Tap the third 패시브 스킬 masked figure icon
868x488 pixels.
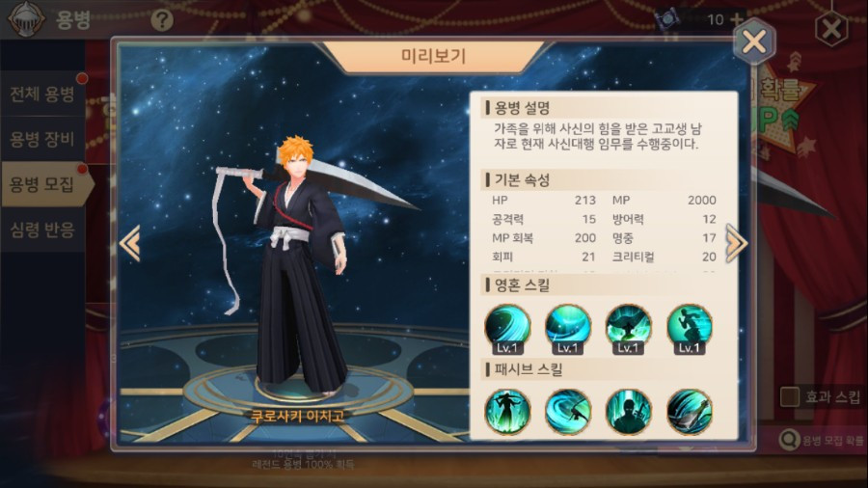pyautogui.click(x=628, y=412)
